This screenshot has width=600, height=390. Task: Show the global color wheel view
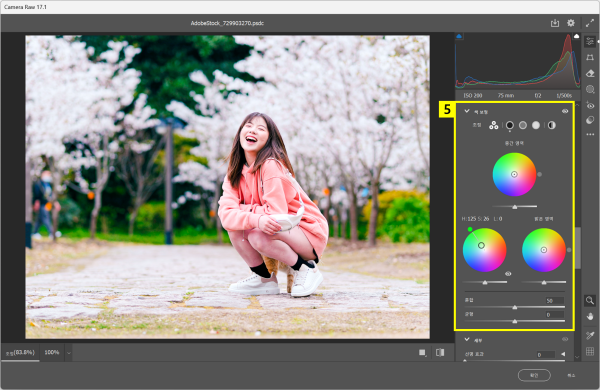coord(551,125)
